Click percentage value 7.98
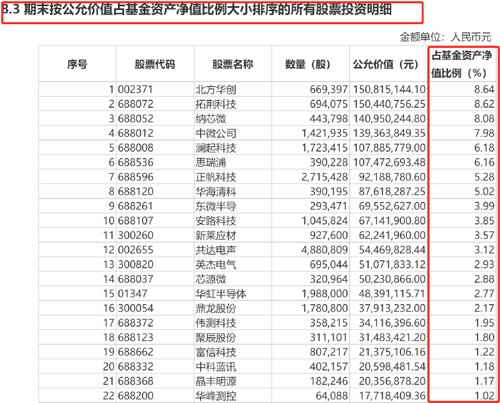 tap(484, 133)
